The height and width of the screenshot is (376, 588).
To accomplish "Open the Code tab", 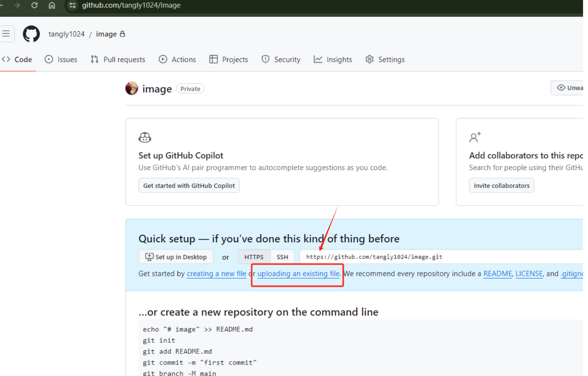I will 18,60.
